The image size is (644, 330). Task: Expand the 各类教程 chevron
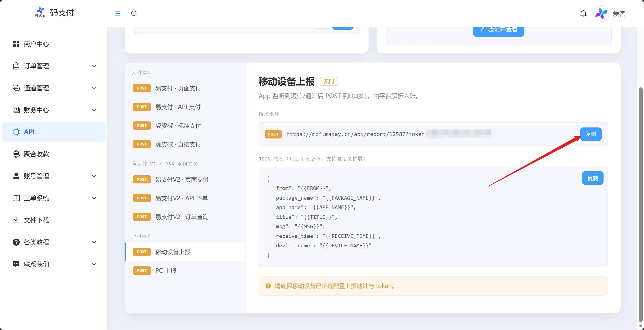pyautogui.click(x=94, y=242)
